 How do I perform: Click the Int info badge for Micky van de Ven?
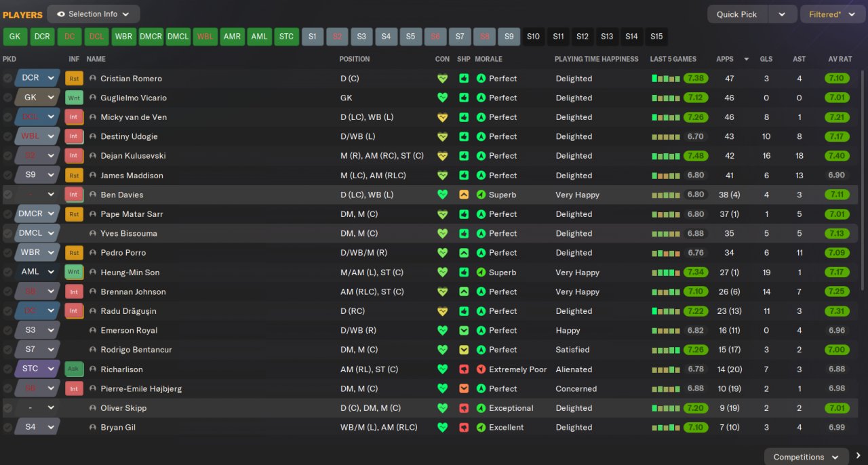click(x=74, y=117)
